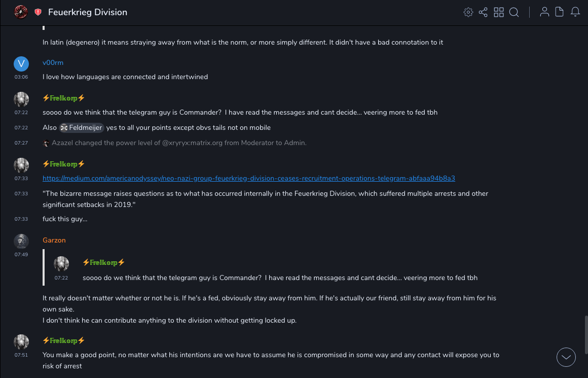Click the search magnifier icon
The height and width of the screenshot is (378, 588).
[x=514, y=12]
